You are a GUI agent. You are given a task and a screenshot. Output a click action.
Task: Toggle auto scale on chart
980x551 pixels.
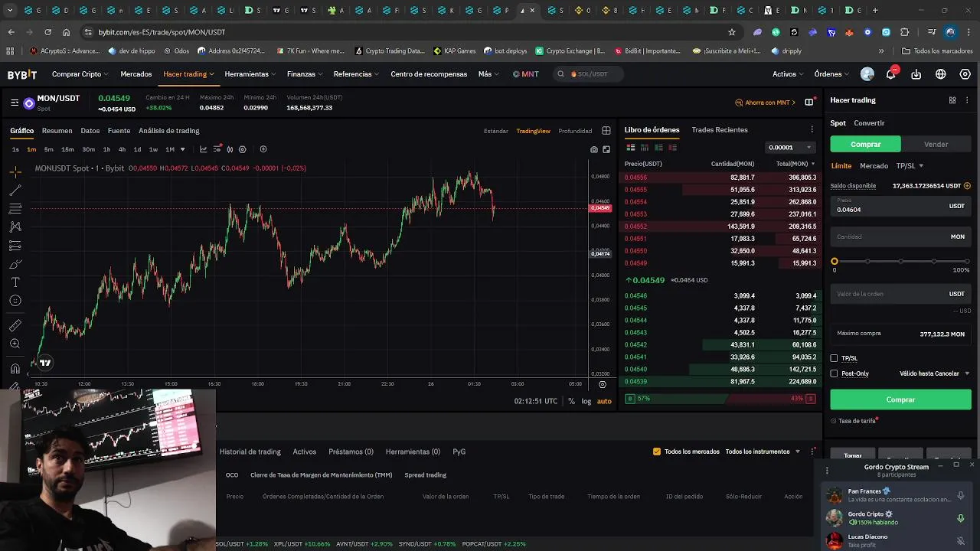604,401
